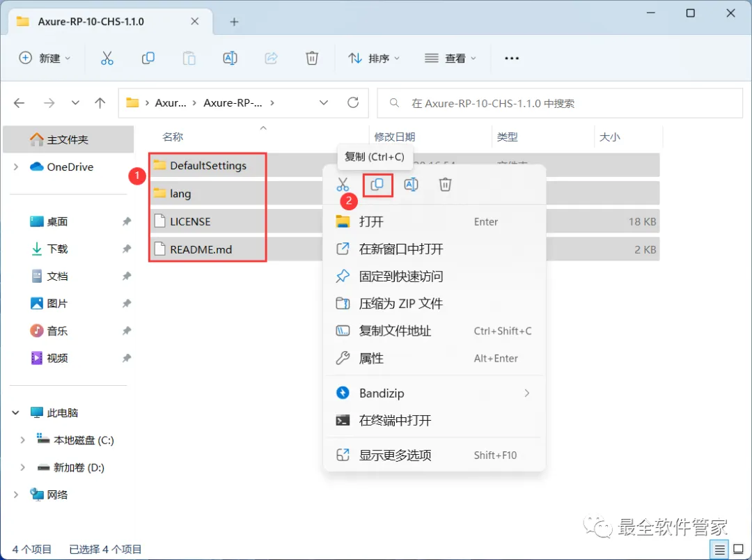Viewport: 752px width, 560px height.
Task: Go back with the left arrow
Action: coord(19,102)
